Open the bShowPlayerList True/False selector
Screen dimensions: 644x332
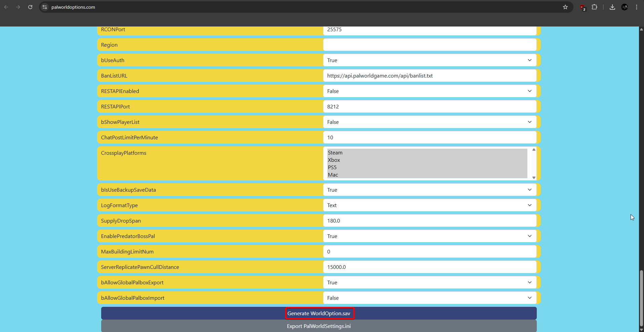click(x=430, y=122)
